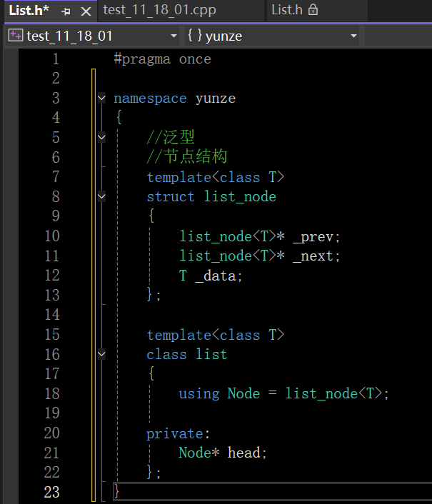Click 'namespace' keyword on line 3
Image resolution: width=432 pixels, height=504 pixels.
pos(150,99)
